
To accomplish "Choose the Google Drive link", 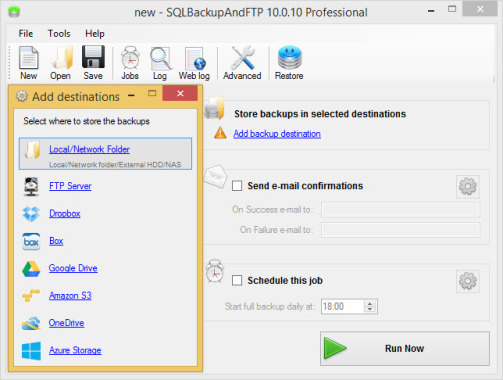I will tap(73, 268).
